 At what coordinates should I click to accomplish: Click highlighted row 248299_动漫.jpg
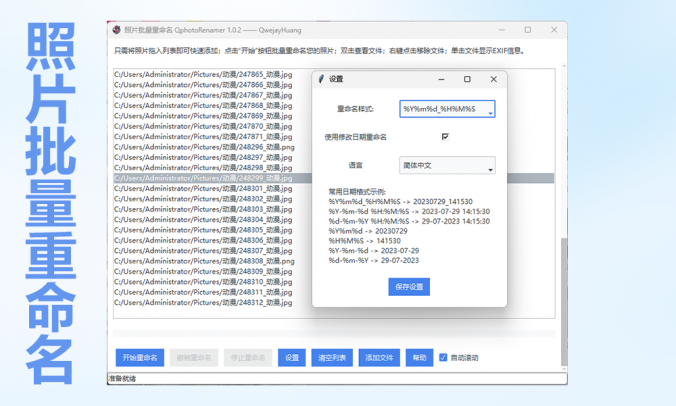click(x=213, y=178)
